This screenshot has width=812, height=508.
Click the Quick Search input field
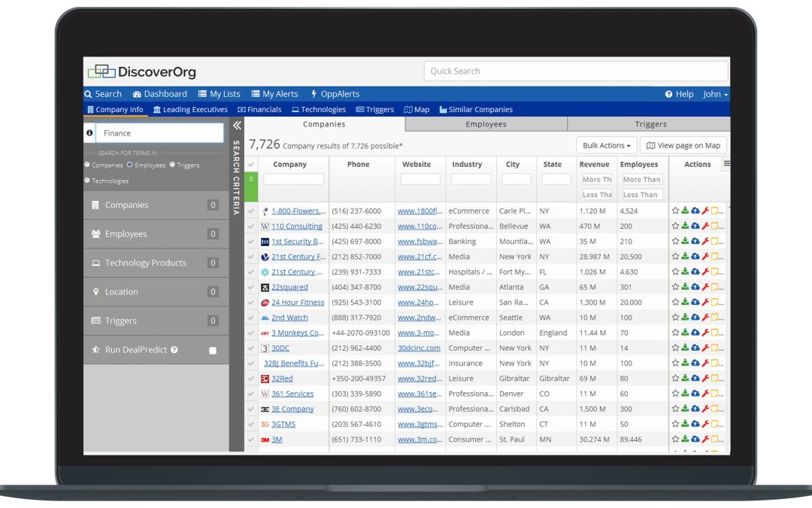[x=576, y=71]
